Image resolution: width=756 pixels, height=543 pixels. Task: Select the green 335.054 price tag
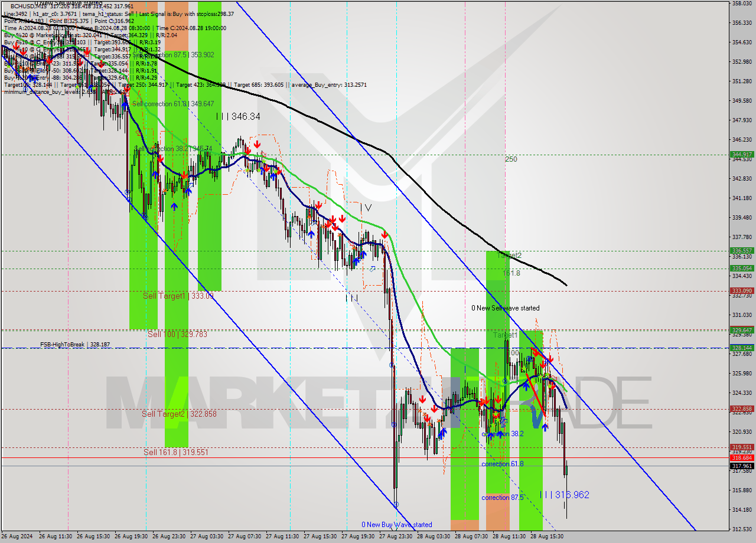click(742, 268)
